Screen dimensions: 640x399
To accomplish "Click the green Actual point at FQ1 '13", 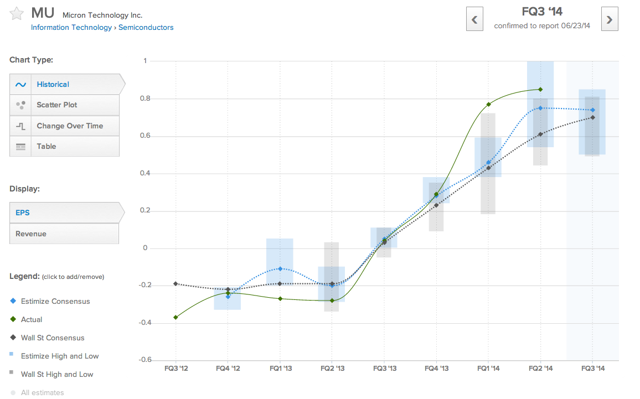I will click(280, 299).
